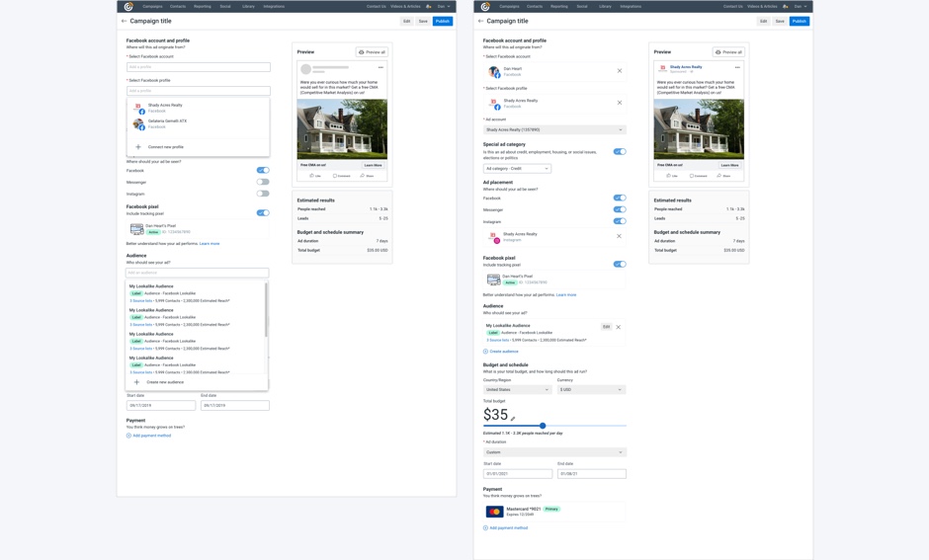
Task: Click Dan Heart avatar in Facebook account row
Action: coord(493,72)
